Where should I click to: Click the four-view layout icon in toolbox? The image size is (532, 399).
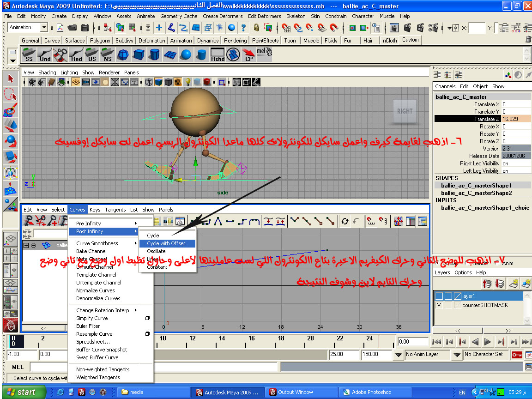coord(11,255)
